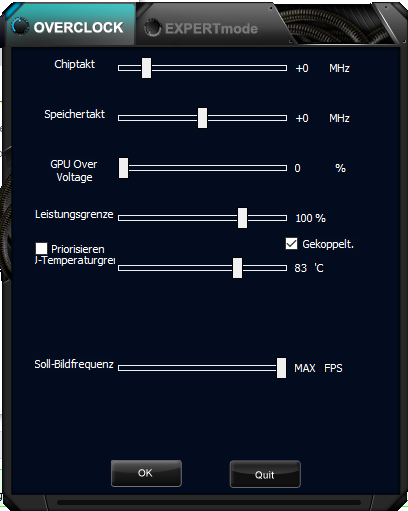Enable the Priorisieren checkbox

click(41, 248)
